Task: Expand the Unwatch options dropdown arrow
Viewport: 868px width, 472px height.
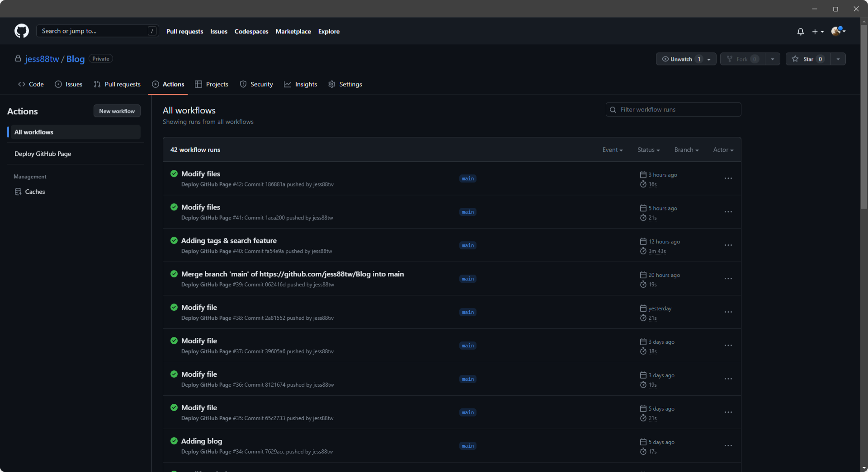Action: pyautogui.click(x=709, y=59)
